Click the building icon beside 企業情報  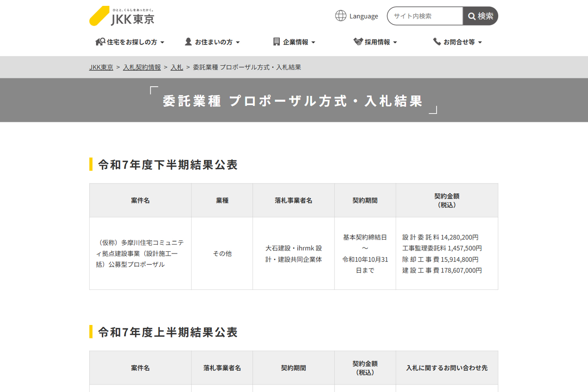(276, 42)
